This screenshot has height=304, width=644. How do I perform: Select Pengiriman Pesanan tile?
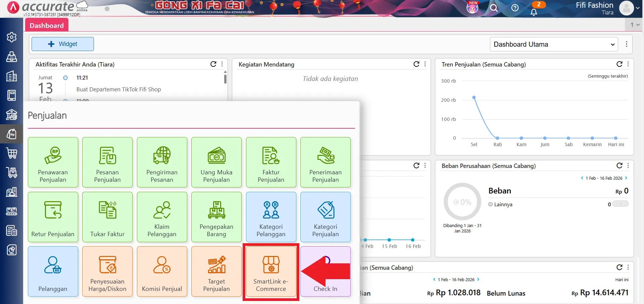click(162, 162)
